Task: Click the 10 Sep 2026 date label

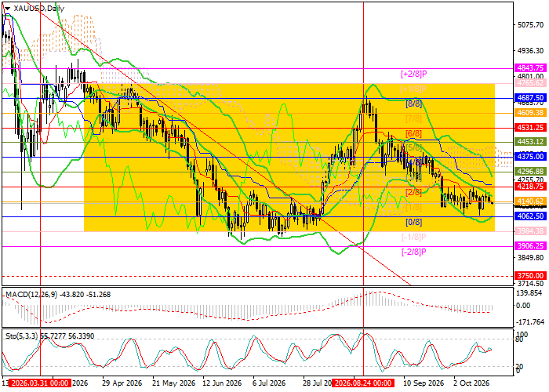Action: tap(424, 383)
